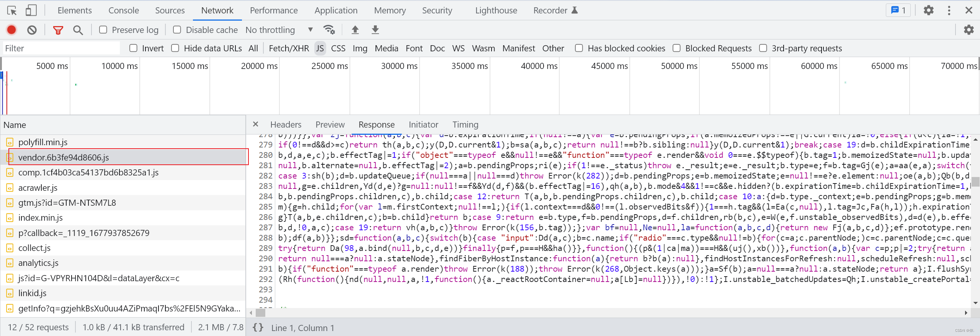The height and width of the screenshot is (336, 980).
Task: Filter requests by Img
Action: (x=360, y=48)
